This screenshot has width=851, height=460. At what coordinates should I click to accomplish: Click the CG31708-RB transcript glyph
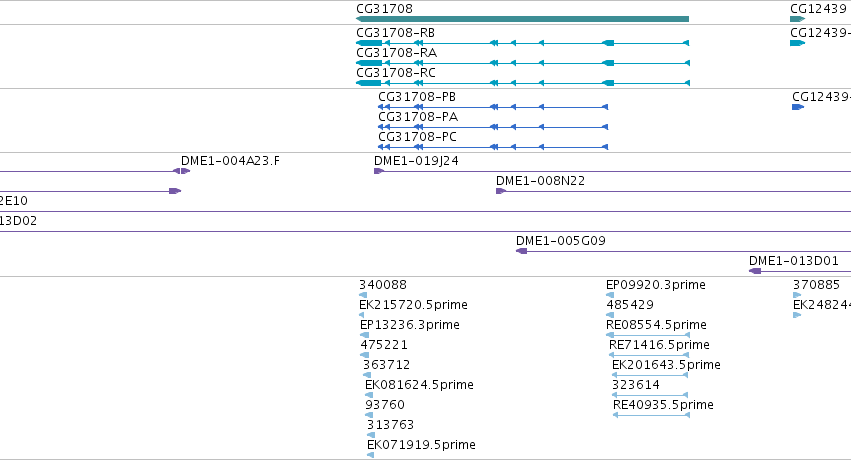click(x=523, y=43)
